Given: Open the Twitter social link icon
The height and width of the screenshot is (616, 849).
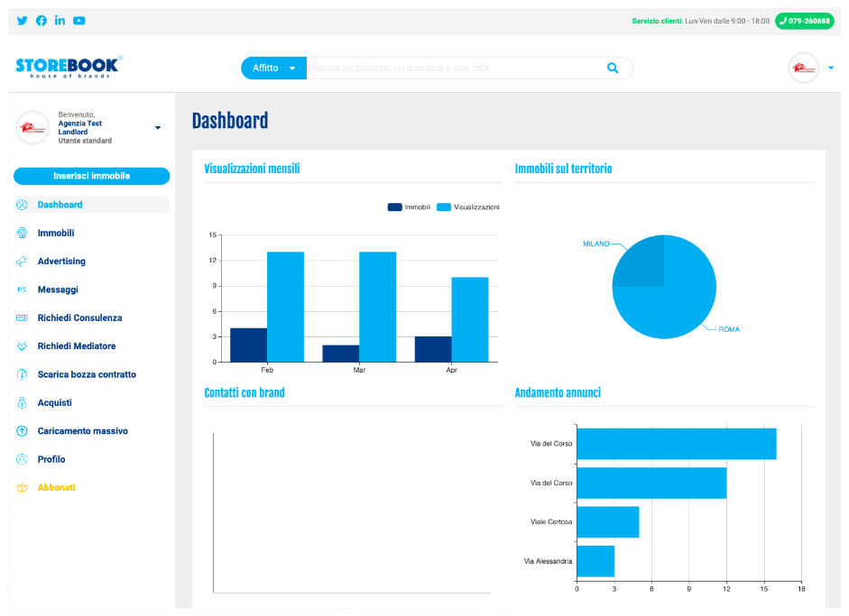Looking at the screenshot, I should point(22,21).
